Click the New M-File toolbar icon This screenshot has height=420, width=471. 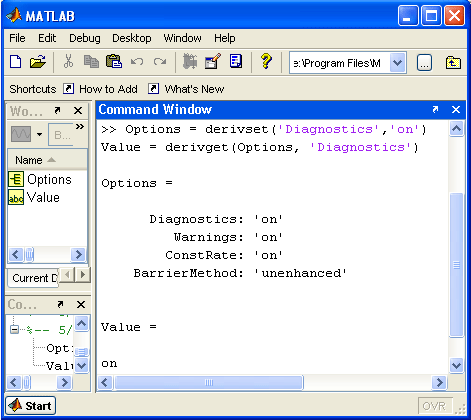[16, 62]
